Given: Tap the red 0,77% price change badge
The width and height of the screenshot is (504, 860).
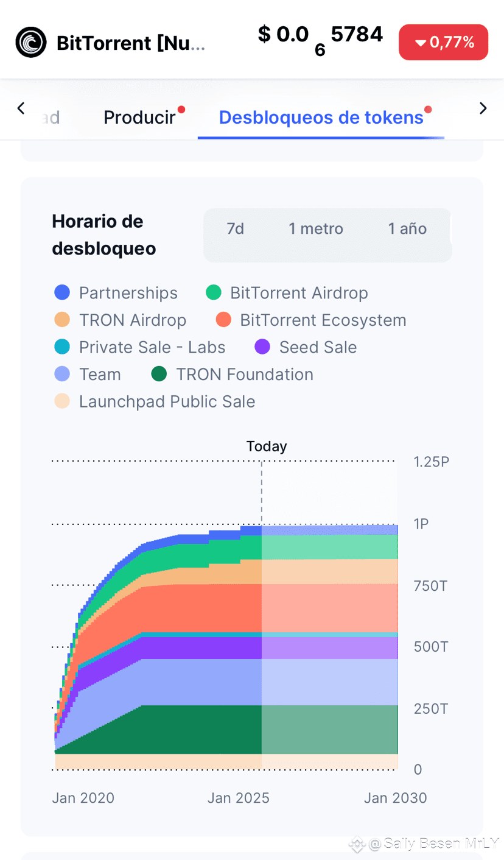Looking at the screenshot, I should tap(443, 42).
